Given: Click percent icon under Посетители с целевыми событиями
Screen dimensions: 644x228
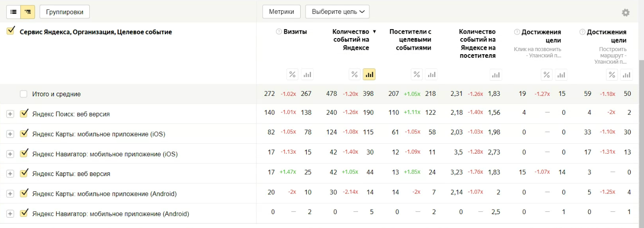Looking at the screenshot, I should pos(417,74).
